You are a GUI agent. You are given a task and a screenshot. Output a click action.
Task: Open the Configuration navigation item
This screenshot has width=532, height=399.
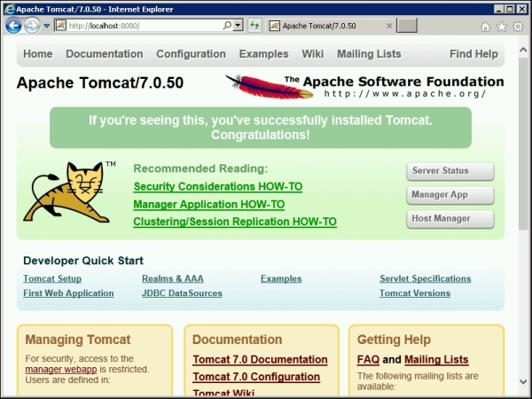pyautogui.click(x=191, y=54)
